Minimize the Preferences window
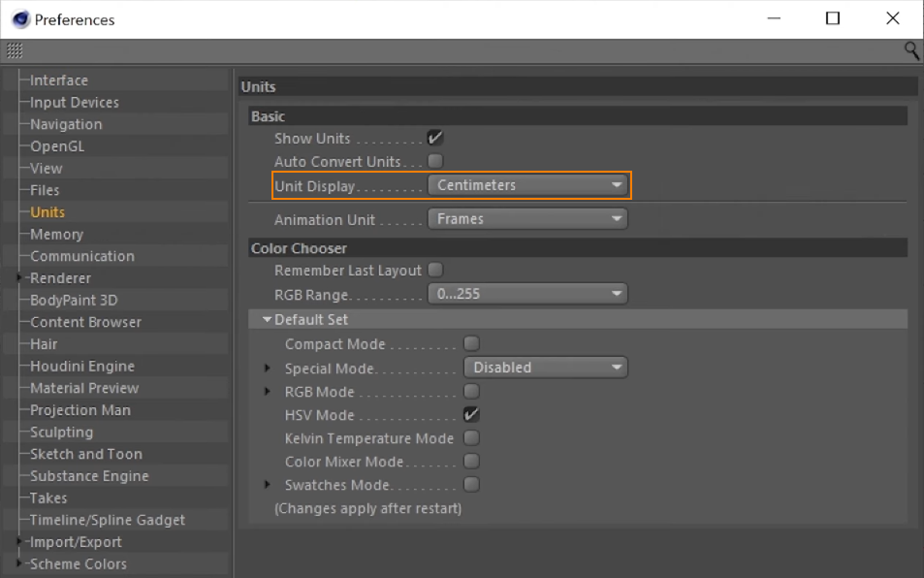This screenshot has height=578, width=924. pyautogui.click(x=774, y=18)
